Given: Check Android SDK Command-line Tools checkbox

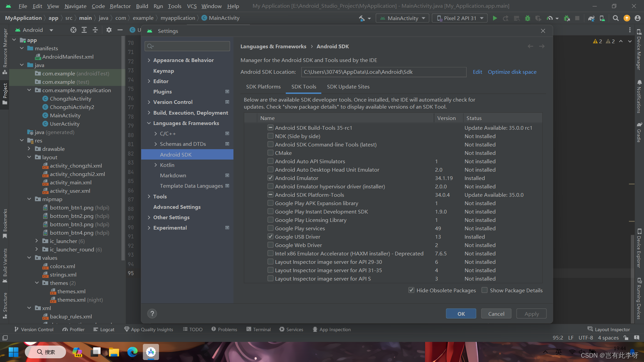Looking at the screenshot, I should coord(270,144).
